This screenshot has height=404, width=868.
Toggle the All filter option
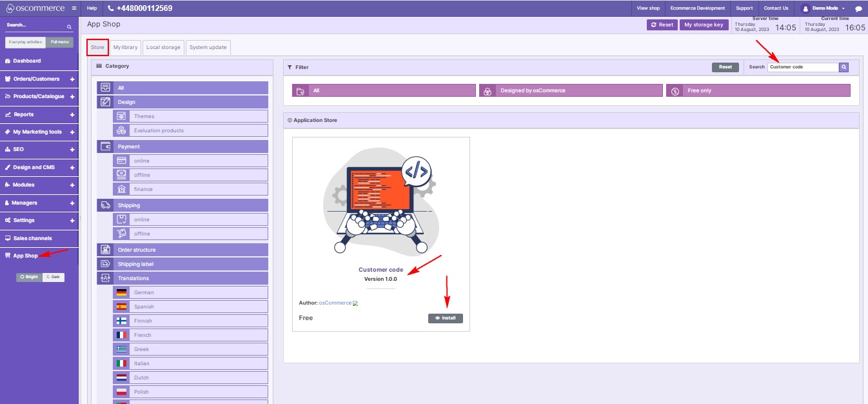pyautogui.click(x=384, y=91)
